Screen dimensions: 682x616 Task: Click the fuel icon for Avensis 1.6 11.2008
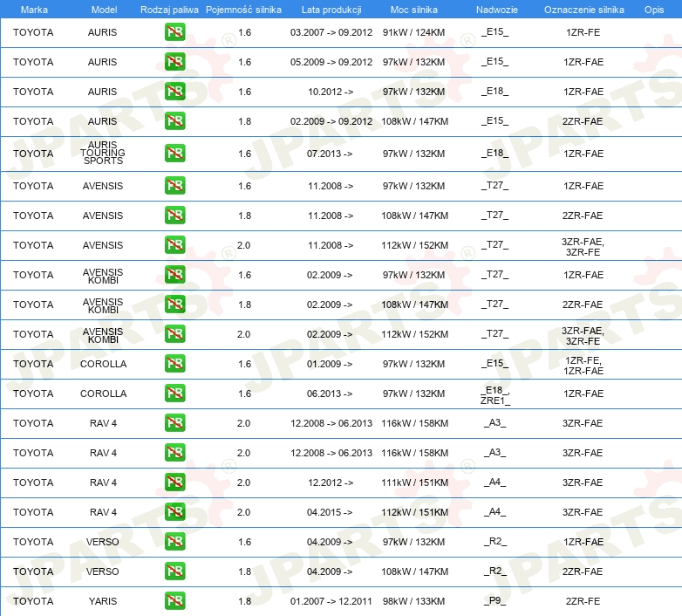click(174, 186)
